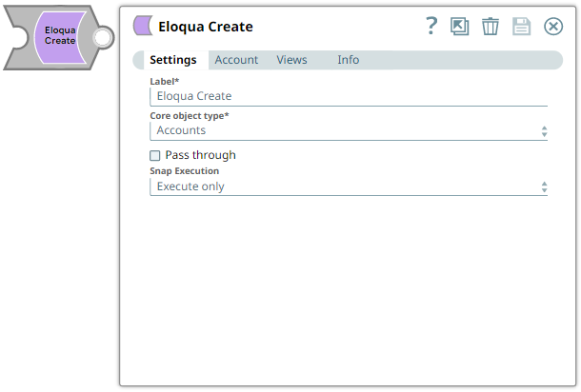Open the Snap Execution dropdown
The width and height of the screenshot is (581, 392).
click(349, 186)
